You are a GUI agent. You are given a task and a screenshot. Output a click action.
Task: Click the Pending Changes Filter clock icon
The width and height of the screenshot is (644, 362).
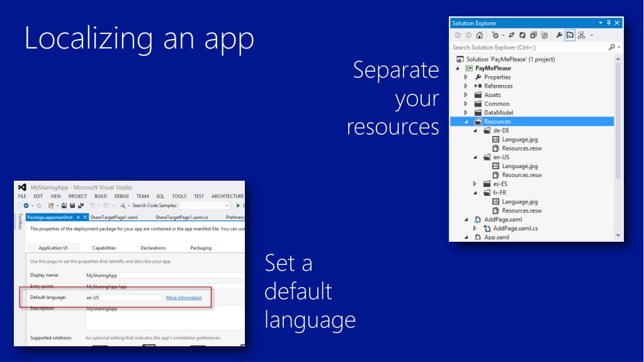pos(495,35)
